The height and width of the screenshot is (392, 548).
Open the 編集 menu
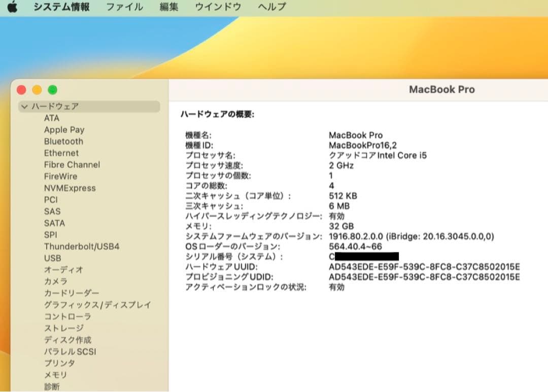point(167,7)
